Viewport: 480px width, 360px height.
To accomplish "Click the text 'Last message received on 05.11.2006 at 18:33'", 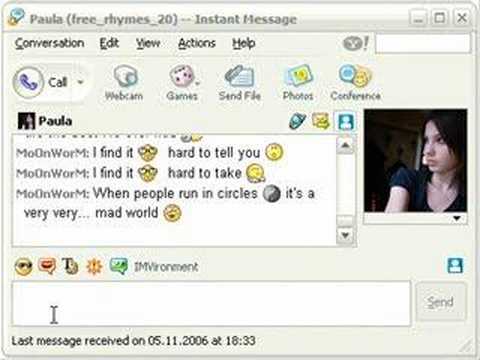I will (134, 341).
